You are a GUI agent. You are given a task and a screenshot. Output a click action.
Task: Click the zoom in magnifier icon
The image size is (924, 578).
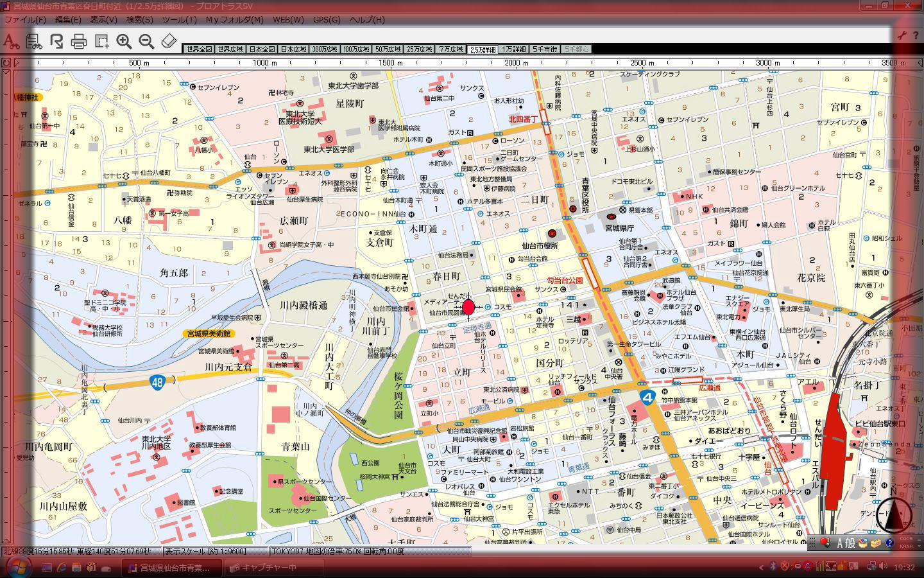coord(124,42)
